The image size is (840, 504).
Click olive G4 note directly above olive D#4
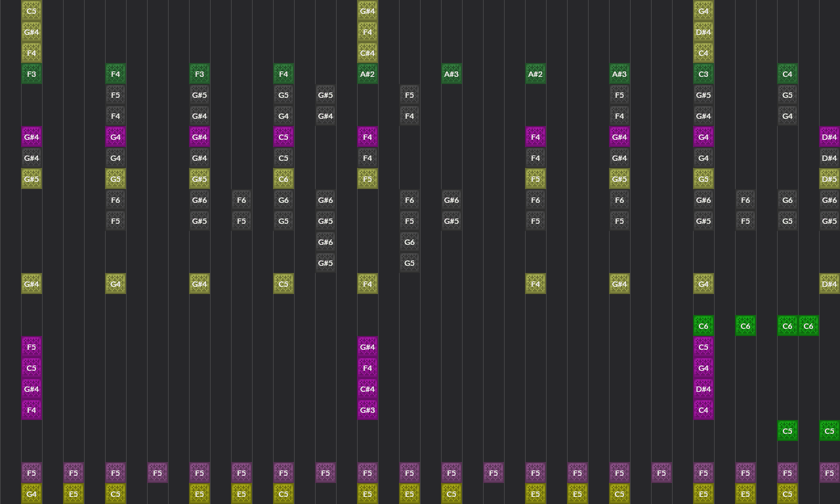coord(703,11)
